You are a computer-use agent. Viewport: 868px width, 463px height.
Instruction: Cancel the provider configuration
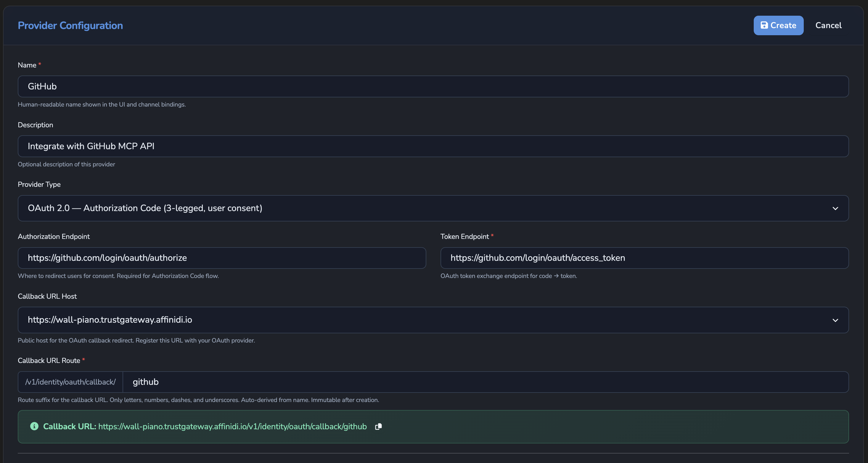pyautogui.click(x=828, y=25)
